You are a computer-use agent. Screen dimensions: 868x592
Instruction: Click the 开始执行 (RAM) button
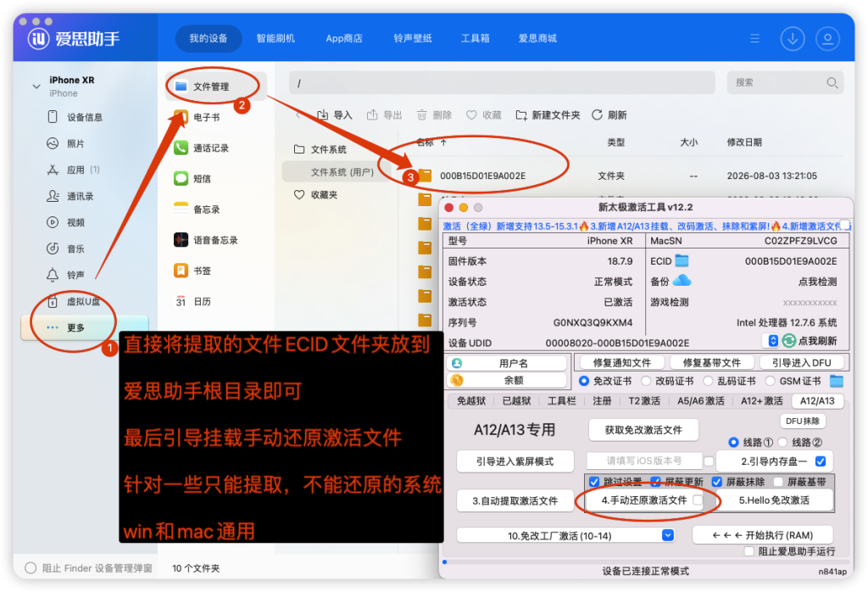pyautogui.click(x=763, y=535)
